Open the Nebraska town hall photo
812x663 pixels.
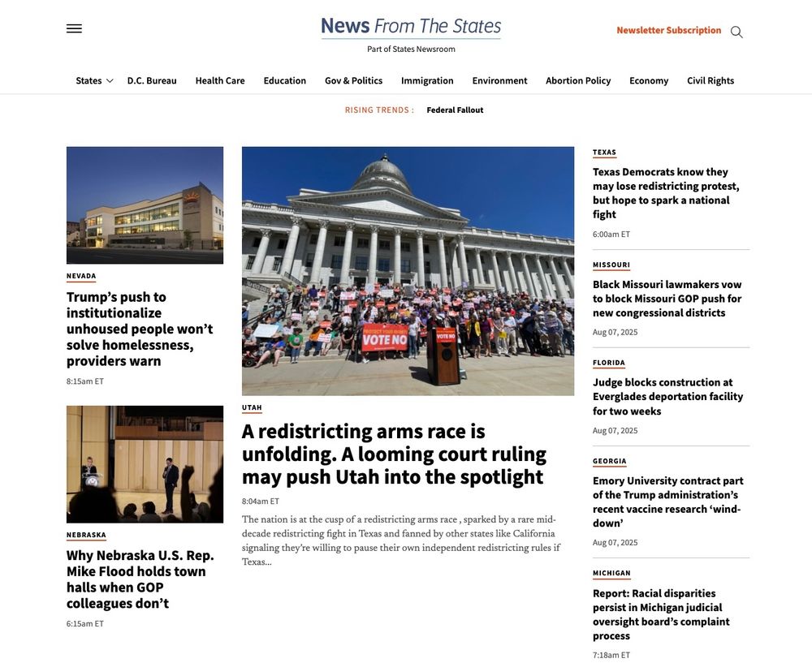tap(145, 464)
